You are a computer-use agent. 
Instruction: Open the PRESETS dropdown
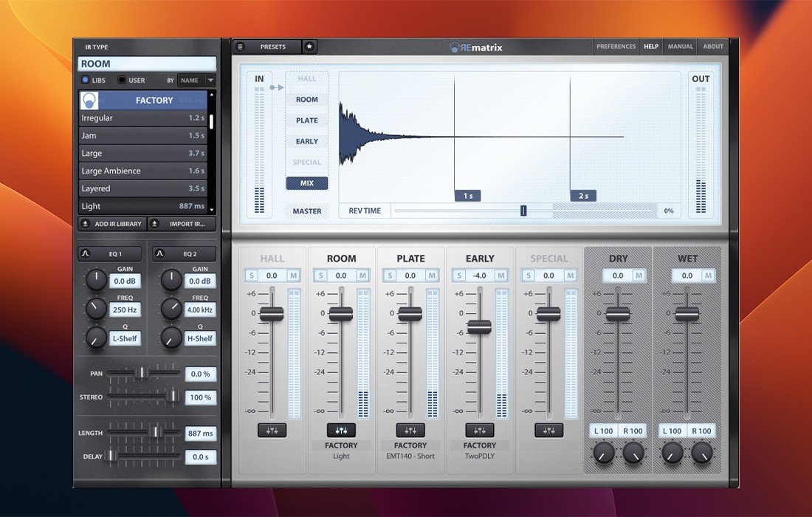tap(272, 47)
